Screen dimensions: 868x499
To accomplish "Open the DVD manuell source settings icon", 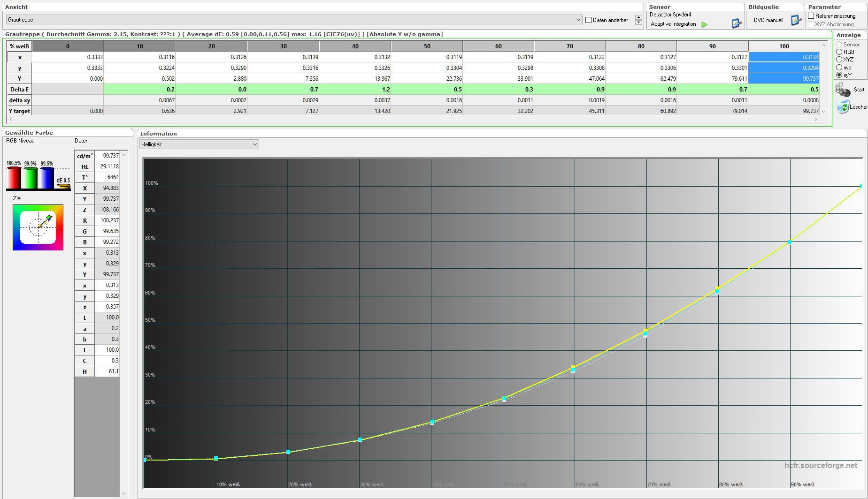I will tap(796, 20).
